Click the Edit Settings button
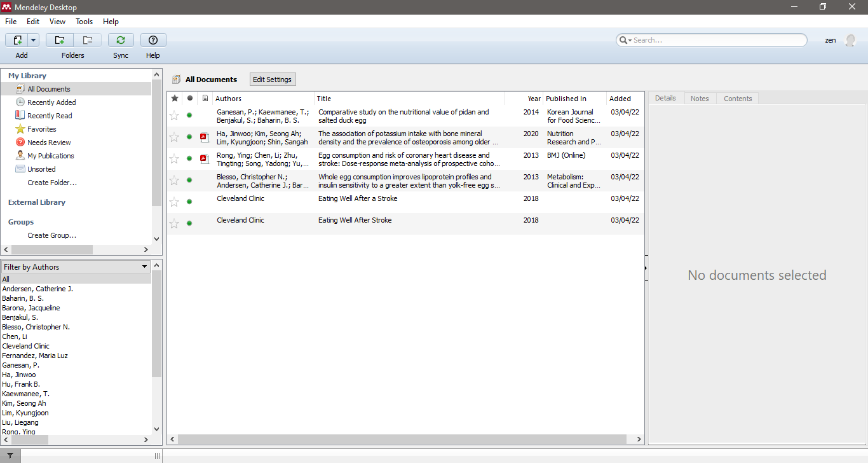Viewport: 868px width, 463px height. (x=272, y=79)
